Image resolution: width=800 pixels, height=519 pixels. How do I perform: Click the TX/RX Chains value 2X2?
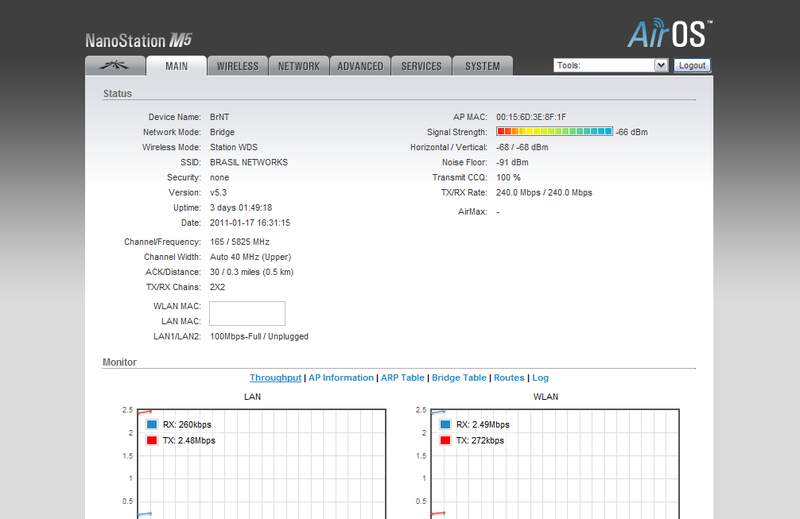click(x=217, y=287)
